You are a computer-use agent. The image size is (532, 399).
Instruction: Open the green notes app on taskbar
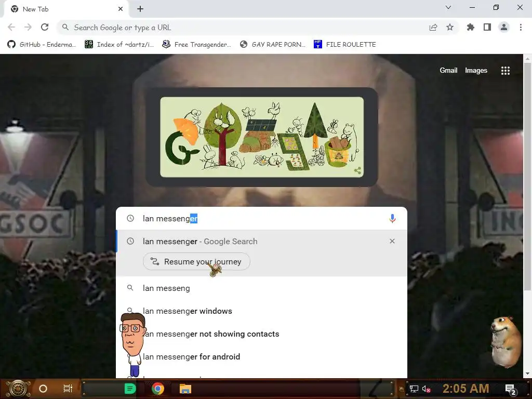130,389
